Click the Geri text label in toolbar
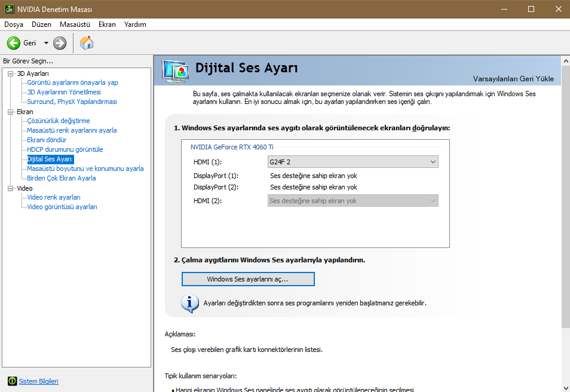Image resolution: width=570 pixels, height=392 pixels. [x=29, y=43]
